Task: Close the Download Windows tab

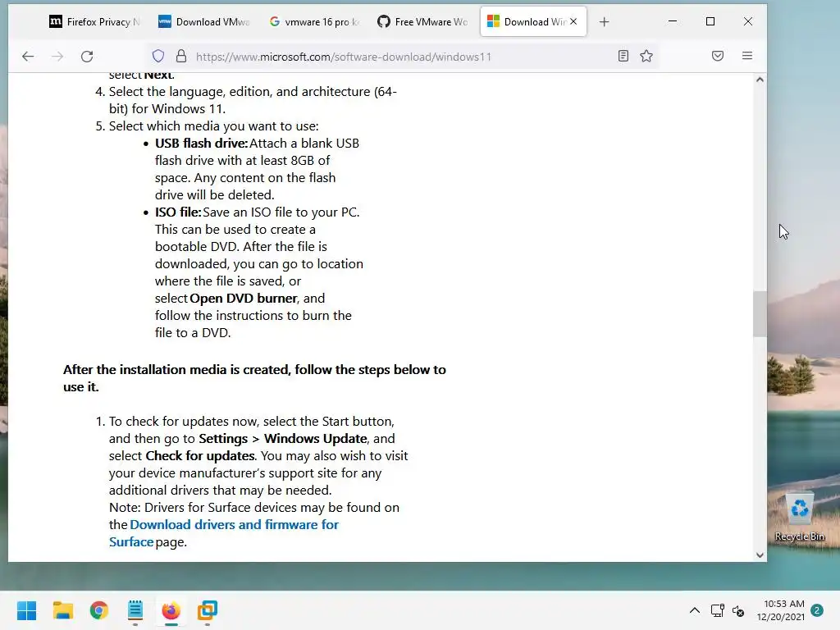Action: click(573, 21)
